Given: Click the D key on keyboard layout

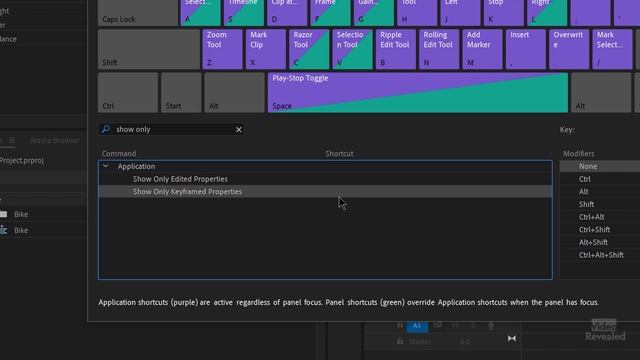Looking at the screenshot, I should pyautogui.click(x=287, y=13).
